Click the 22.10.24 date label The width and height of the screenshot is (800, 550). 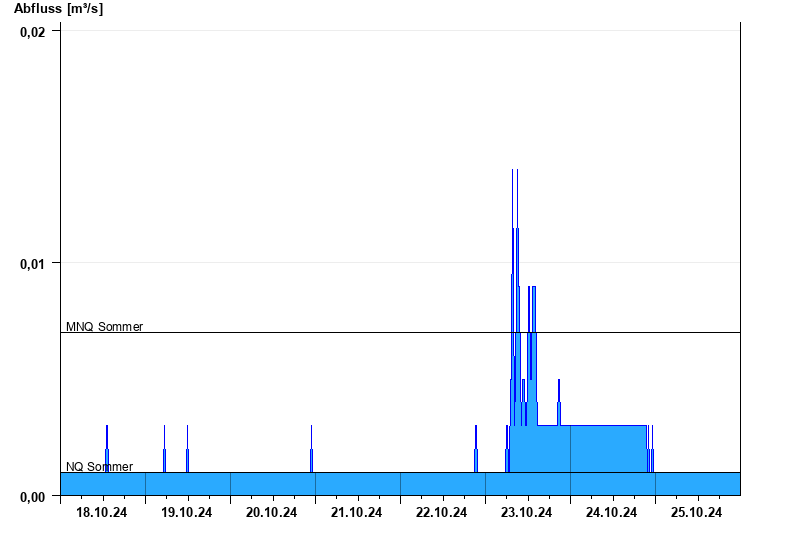tap(441, 512)
